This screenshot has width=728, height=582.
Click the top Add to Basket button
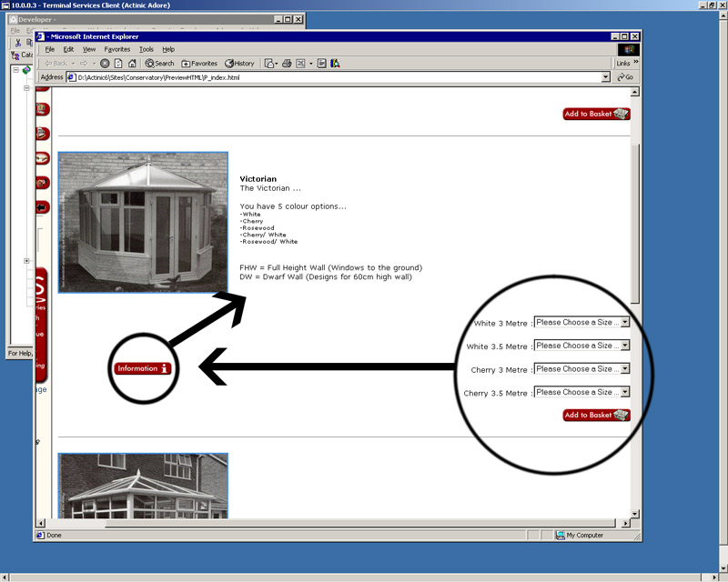(x=596, y=115)
